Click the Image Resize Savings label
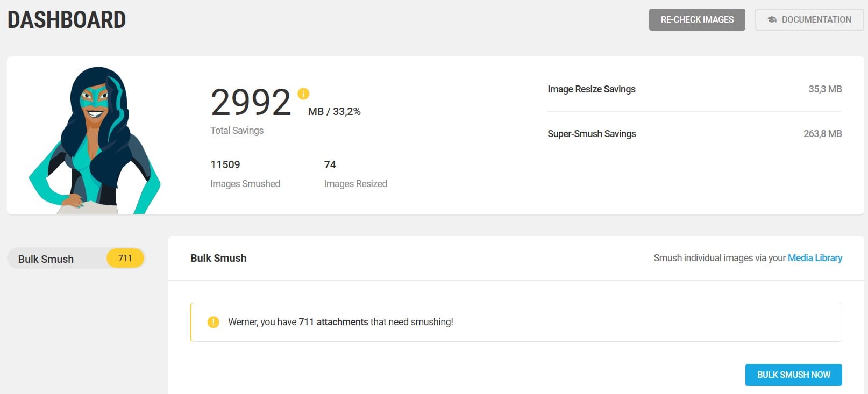 click(x=591, y=89)
